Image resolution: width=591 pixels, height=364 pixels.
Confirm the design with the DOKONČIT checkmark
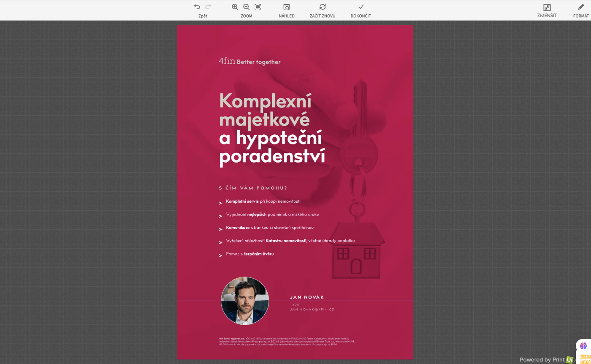361,7
